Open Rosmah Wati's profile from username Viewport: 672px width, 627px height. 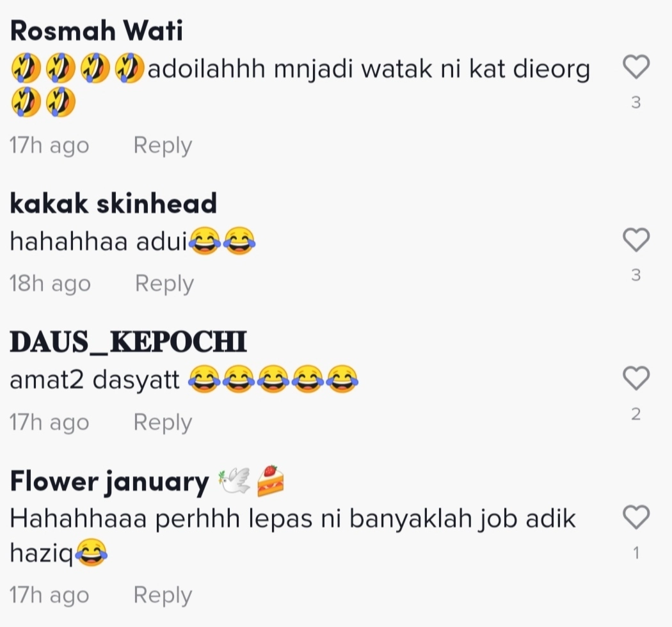tap(97, 31)
